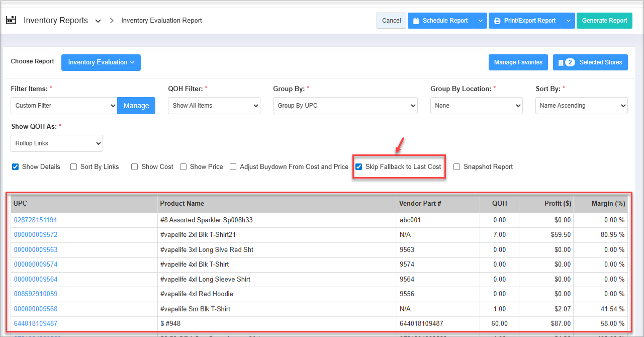Viewport: 644px width, 337px height.
Task: Open the Group By UPC dropdown
Action: tap(345, 106)
